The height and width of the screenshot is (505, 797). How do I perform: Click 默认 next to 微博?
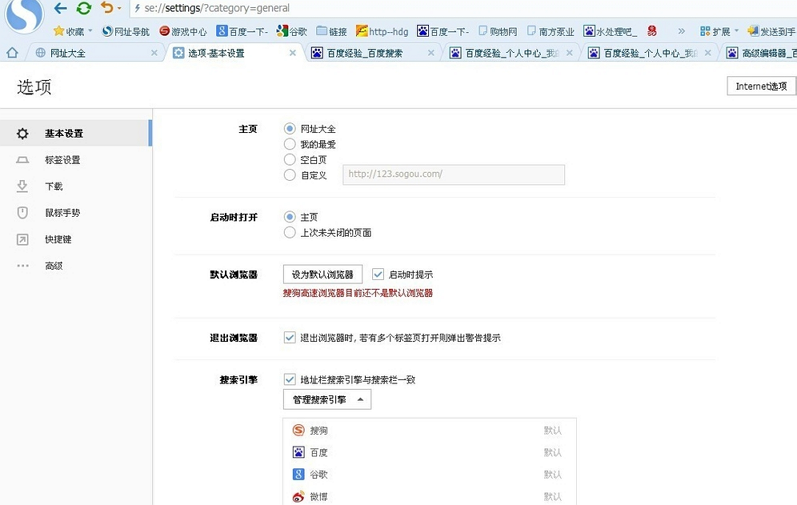(553, 496)
